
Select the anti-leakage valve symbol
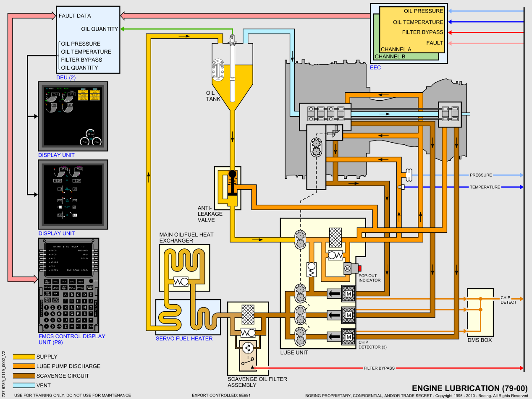pyautogui.click(x=232, y=185)
